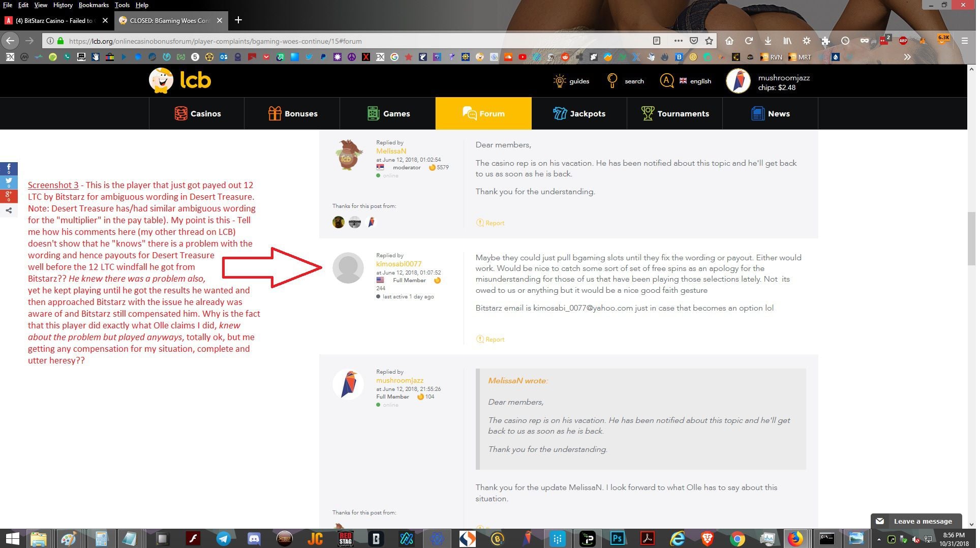Close the BGaming Woes tab

[x=220, y=21]
